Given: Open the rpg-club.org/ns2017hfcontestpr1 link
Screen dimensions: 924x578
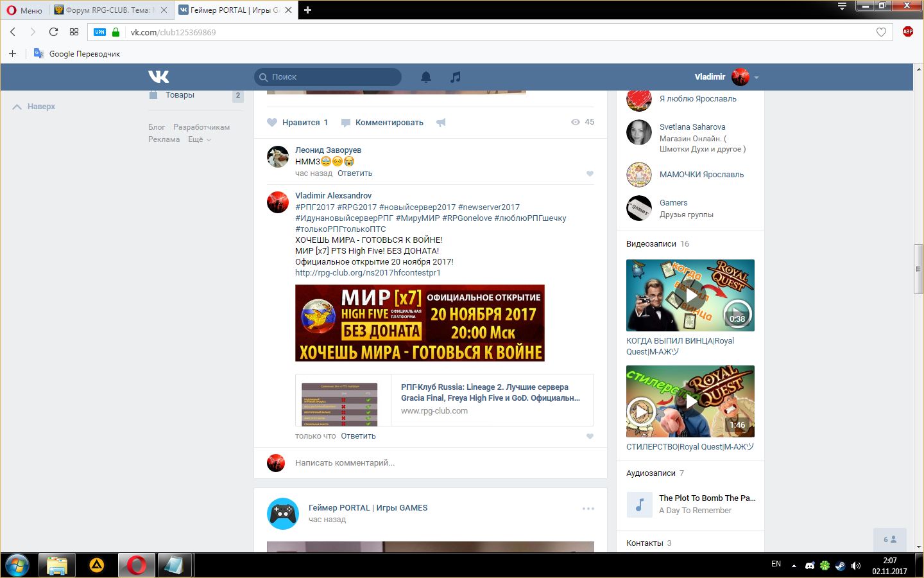Looking at the screenshot, I should tap(368, 273).
